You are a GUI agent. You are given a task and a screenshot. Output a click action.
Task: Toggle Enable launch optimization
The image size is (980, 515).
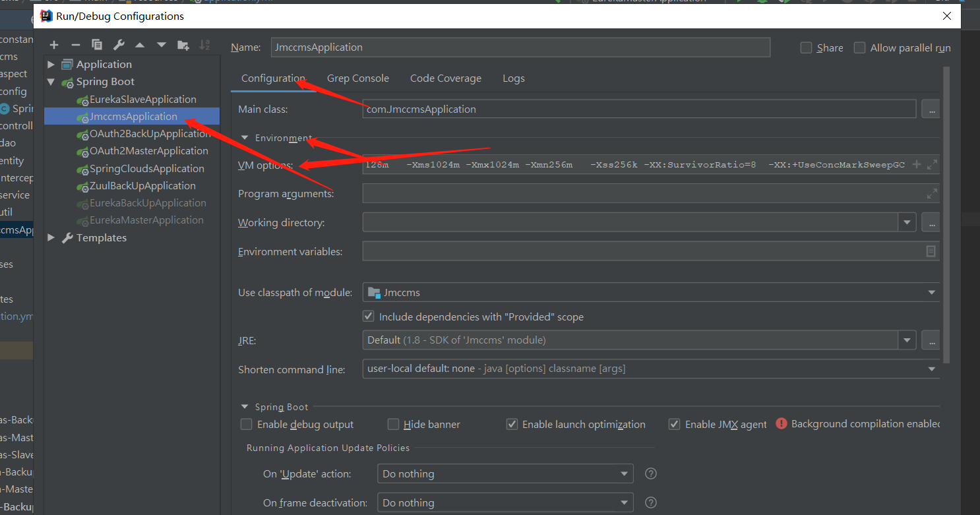[512, 424]
